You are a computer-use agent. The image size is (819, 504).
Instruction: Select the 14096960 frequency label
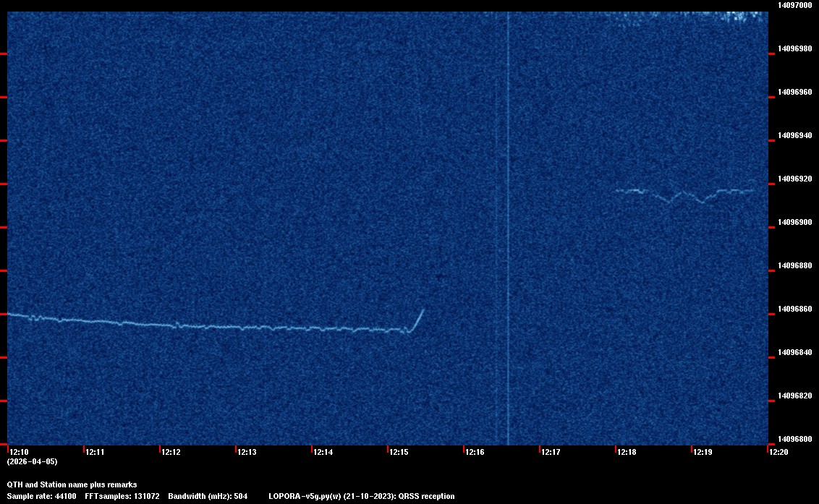[795, 92]
